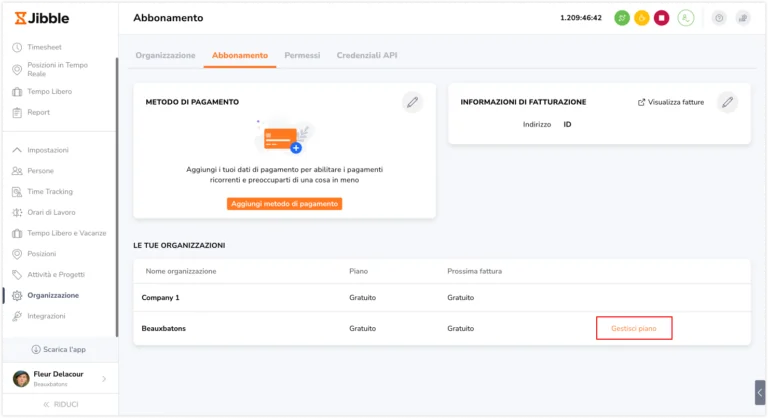
Task: Switch to the Organizzazione tab
Action: [x=165, y=56]
